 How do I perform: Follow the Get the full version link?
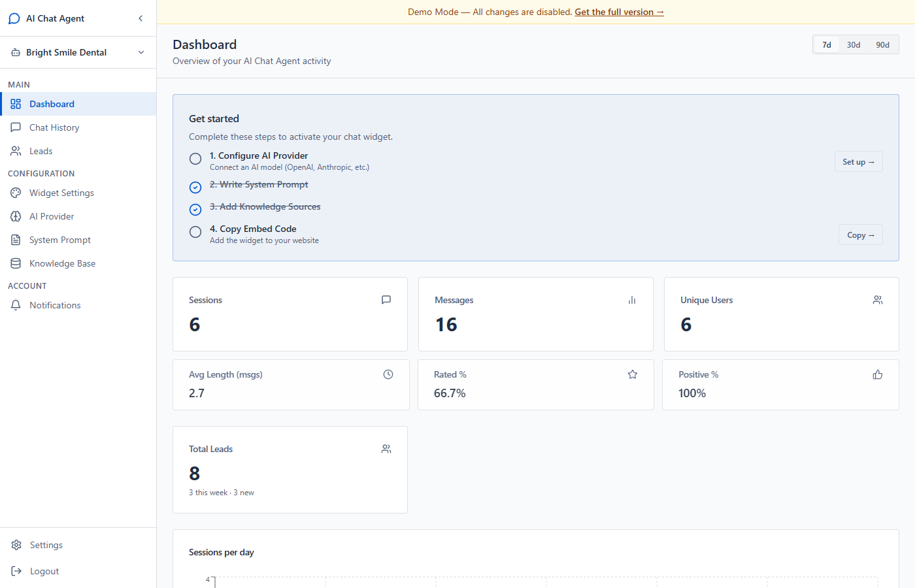coord(619,12)
